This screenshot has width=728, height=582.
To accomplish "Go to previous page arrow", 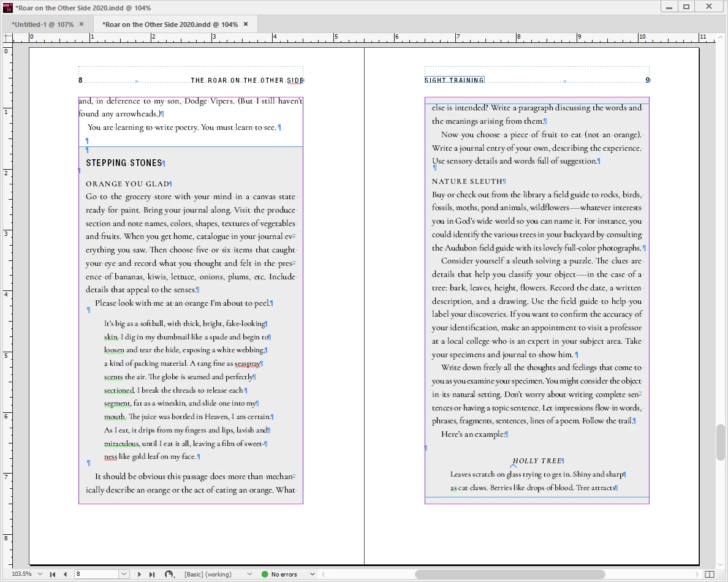I will click(65, 574).
